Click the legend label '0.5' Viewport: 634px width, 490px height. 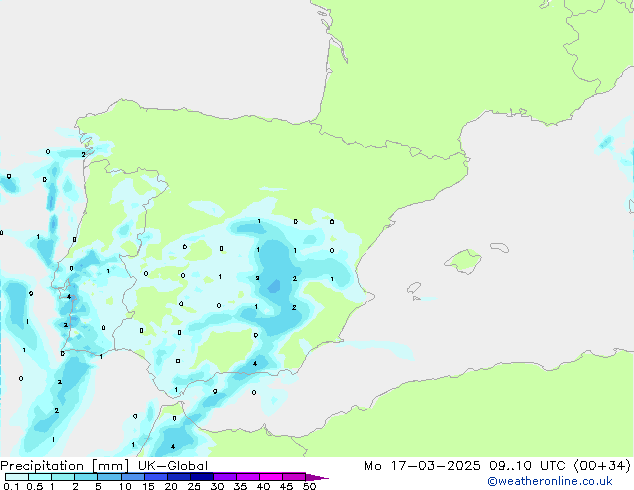[35, 486]
